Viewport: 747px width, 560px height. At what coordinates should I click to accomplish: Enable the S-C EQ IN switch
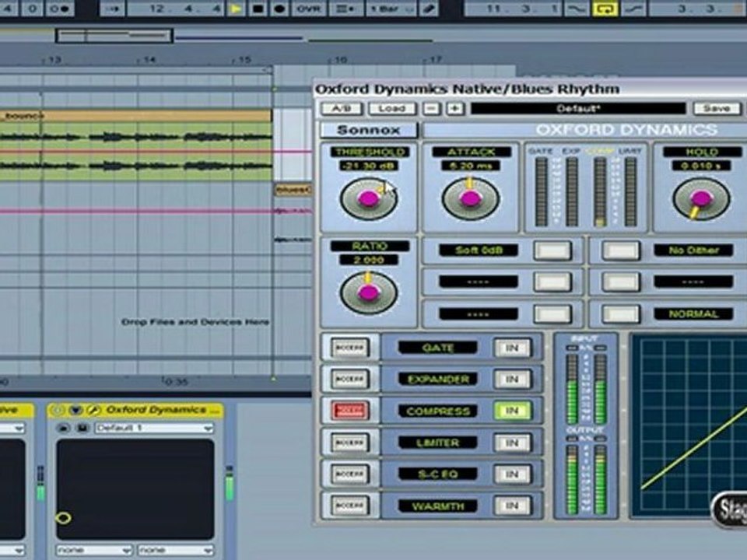pyautogui.click(x=512, y=474)
